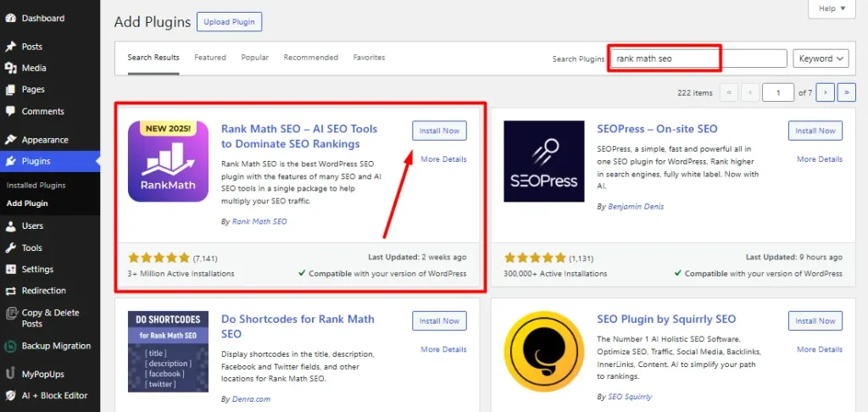Click the Tools wrench icon
The height and width of the screenshot is (412, 868).
pyautogui.click(x=10, y=248)
